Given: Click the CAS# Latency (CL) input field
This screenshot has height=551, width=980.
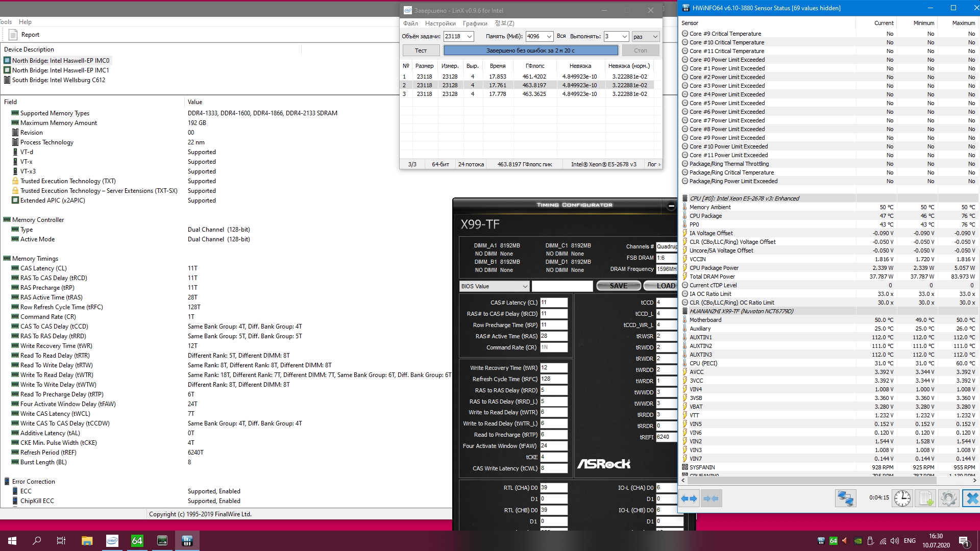Looking at the screenshot, I should point(553,303).
